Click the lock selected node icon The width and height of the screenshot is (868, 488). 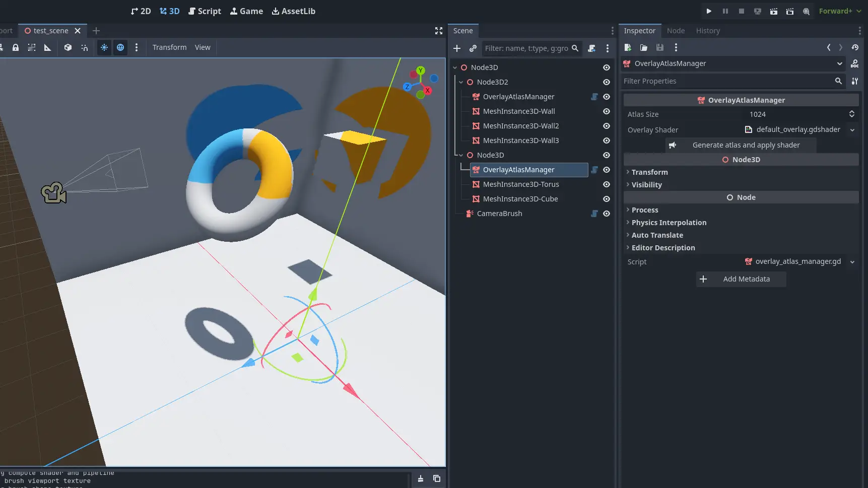pos(16,47)
